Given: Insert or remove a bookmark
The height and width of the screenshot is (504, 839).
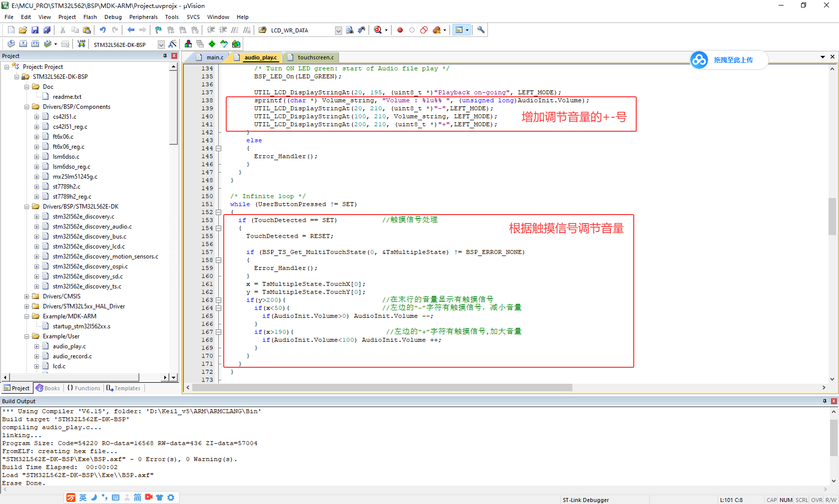Looking at the screenshot, I should (x=158, y=30).
